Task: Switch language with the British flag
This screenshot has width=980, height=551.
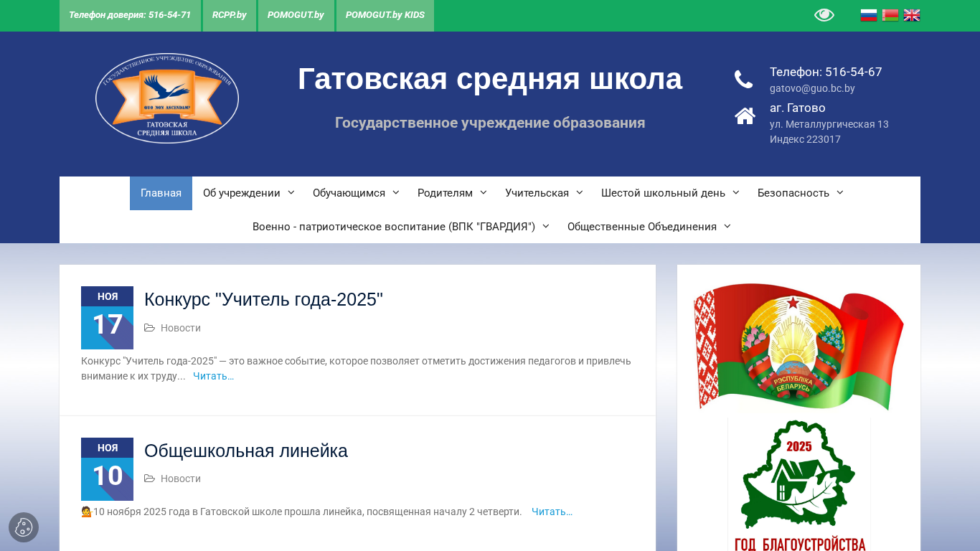Action: pyautogui.click(x=912, y=15)
